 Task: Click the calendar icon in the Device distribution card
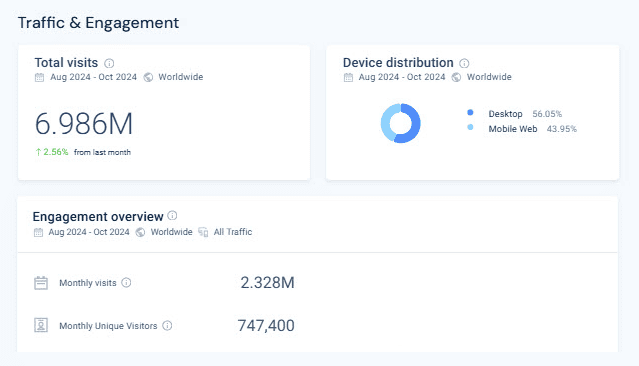(x=348, y=77)
